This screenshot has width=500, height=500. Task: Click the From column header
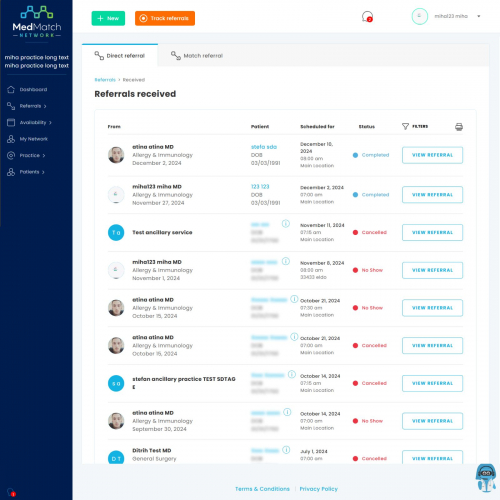click(114, 127)
